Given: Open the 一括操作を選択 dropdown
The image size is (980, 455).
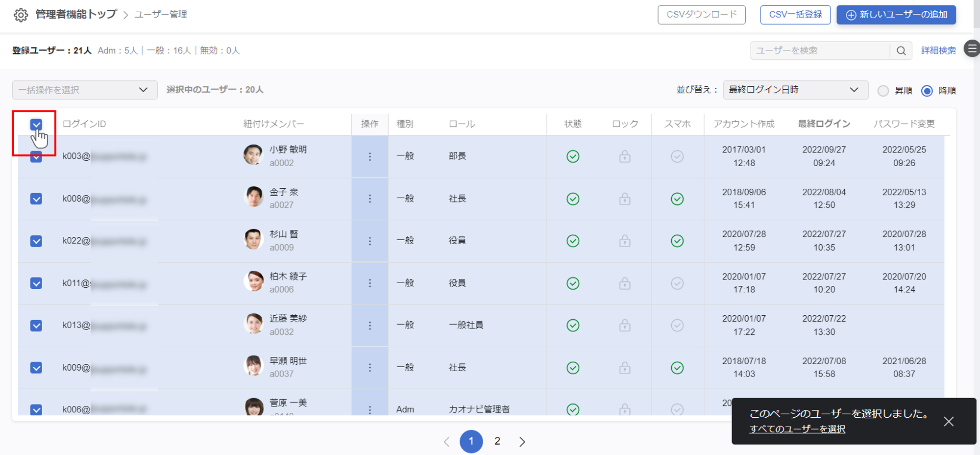Looking at the screenshot, I should click(x=85, y=90).
